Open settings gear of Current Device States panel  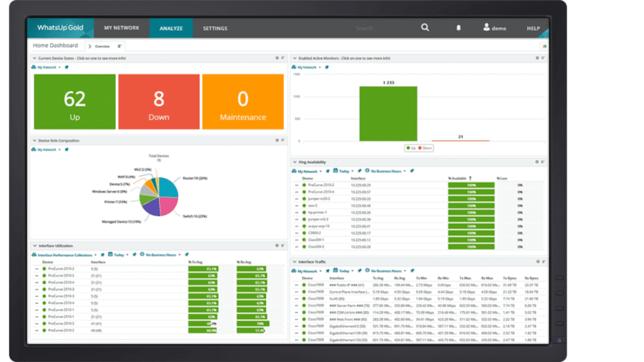(x=277, y=58)
